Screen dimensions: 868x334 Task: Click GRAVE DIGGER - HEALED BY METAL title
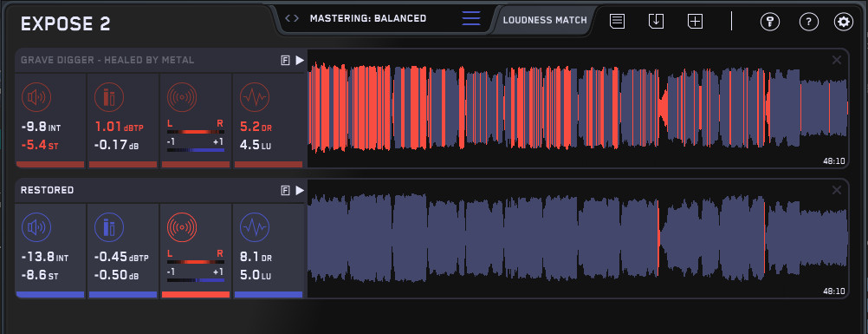point(107,60)
